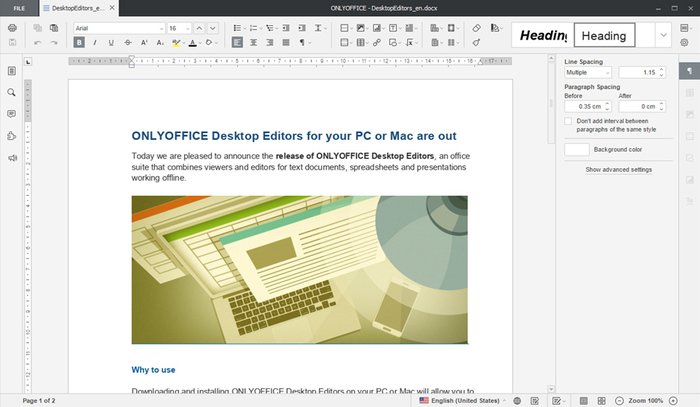
Task: Open the Background color swatch
Action: [x=577, y=149]
